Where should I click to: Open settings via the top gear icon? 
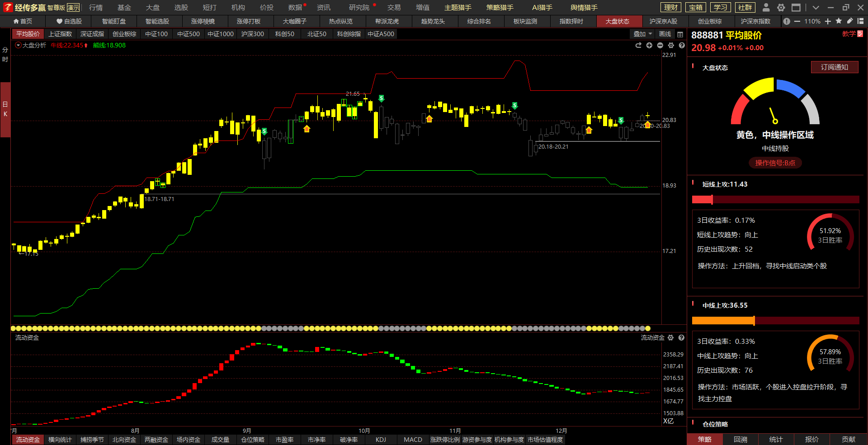781,7
